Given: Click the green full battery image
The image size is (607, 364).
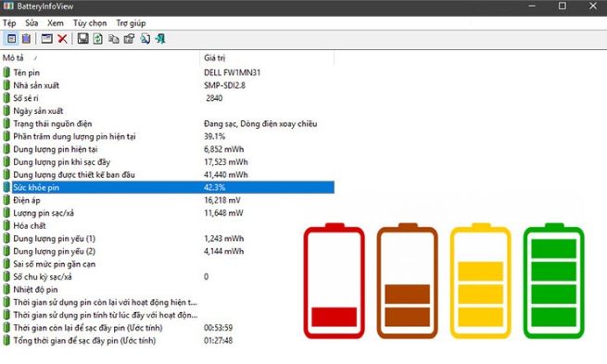Looking at the screenshot, I should (x=553, y=281).
